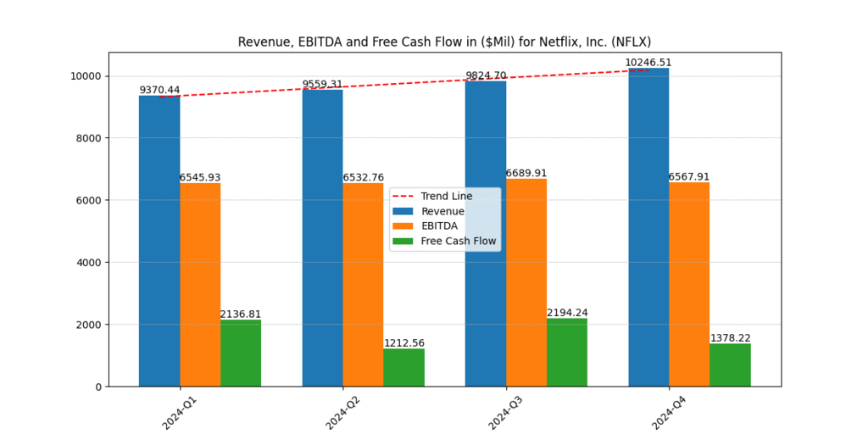Click the 2024-Q3 green Free Cash Flow bar
This screenshot has height=434, width=868.
(567, 353)
